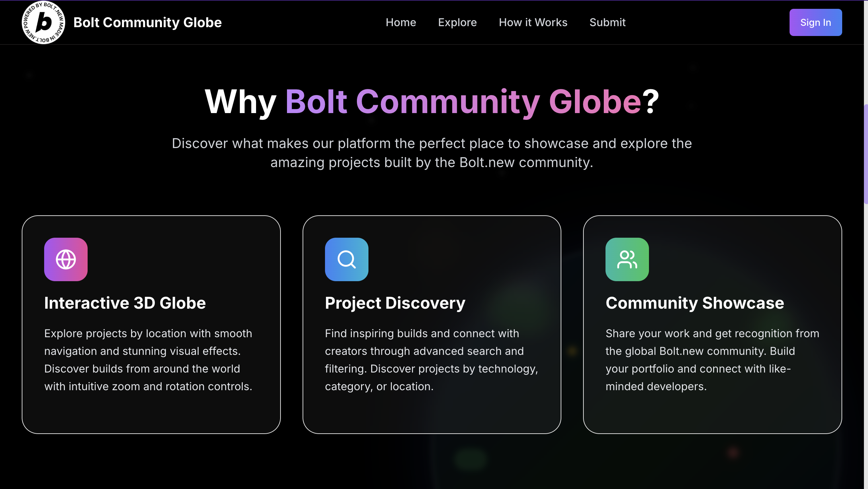Image resolution: width=868 pixels, height=489 pixels.
Task: Select the Project Discovery card heading
Action: pyautogui.click(x=395, y=303)
